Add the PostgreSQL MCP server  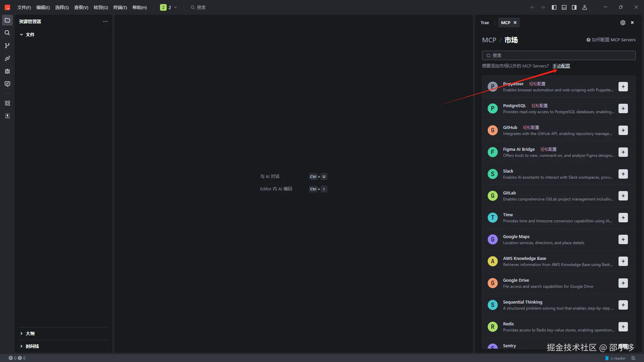click(x=623, y=108)
